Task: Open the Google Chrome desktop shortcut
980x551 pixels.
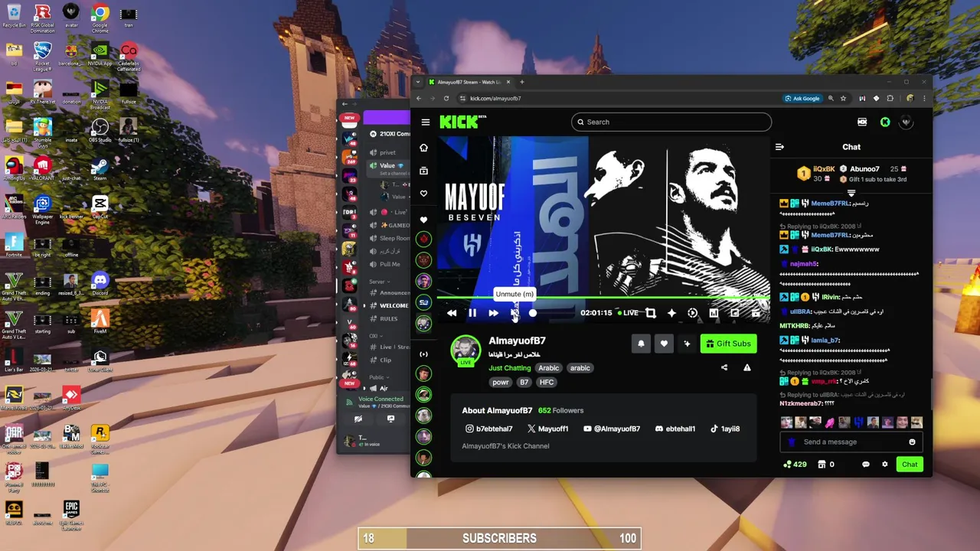Action: [x=100, y=17]
